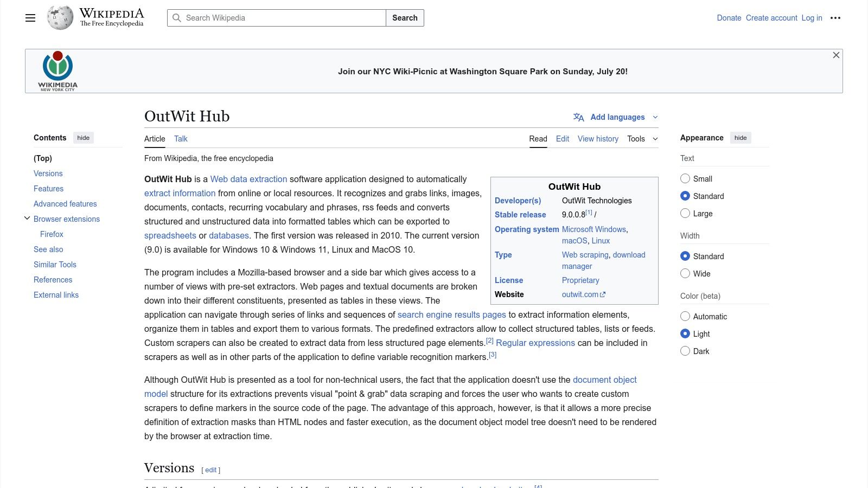868x488 pixels.
Task: Close the NYC Wiki-Picnic banner
Action: [x=836, y=55]
